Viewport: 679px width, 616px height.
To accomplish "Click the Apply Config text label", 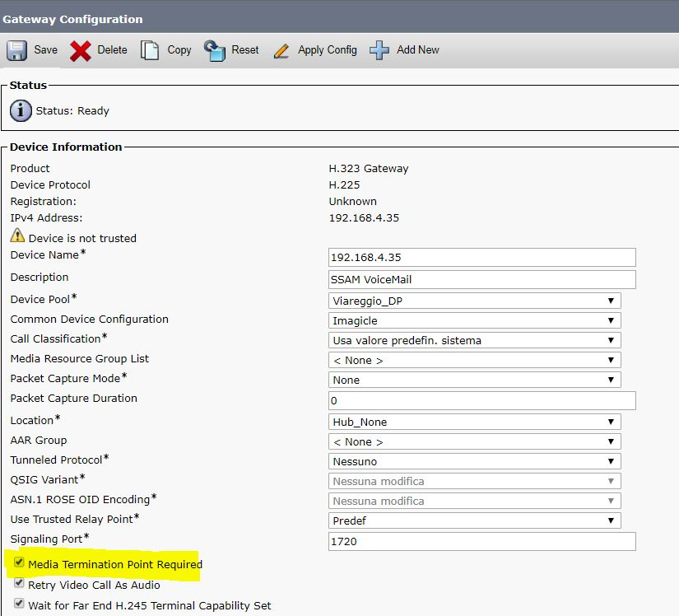I will pos(328,50).
